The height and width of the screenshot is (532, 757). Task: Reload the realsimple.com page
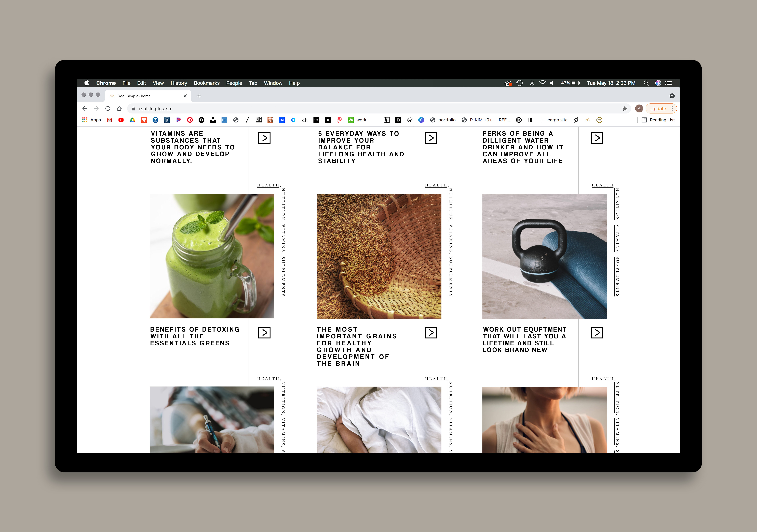(x=108, y=109)
